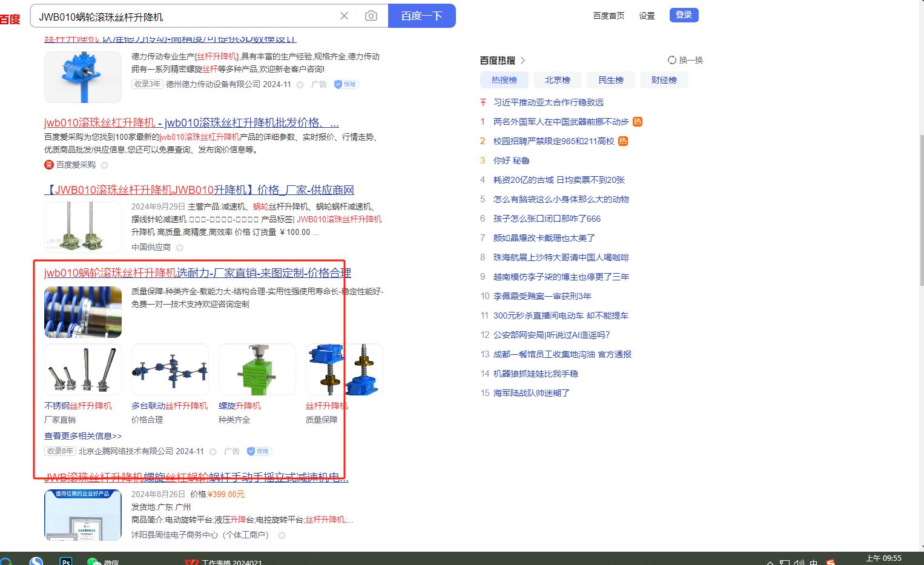The width and height of the screenshot is (924, 565).
Task: Expand the dropdown beside 北京企腾网络技术有限公司
Action: tap(213, 452)
